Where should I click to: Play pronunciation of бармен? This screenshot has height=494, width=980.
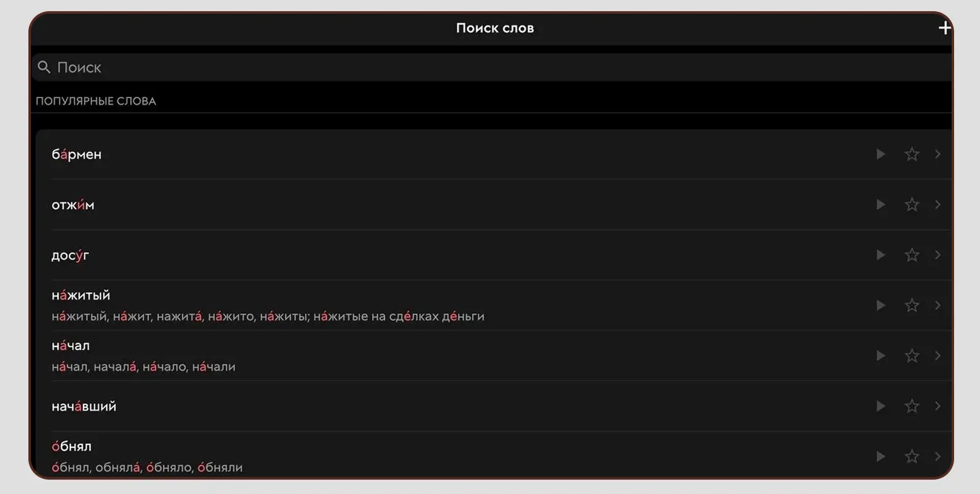(881, 154)
